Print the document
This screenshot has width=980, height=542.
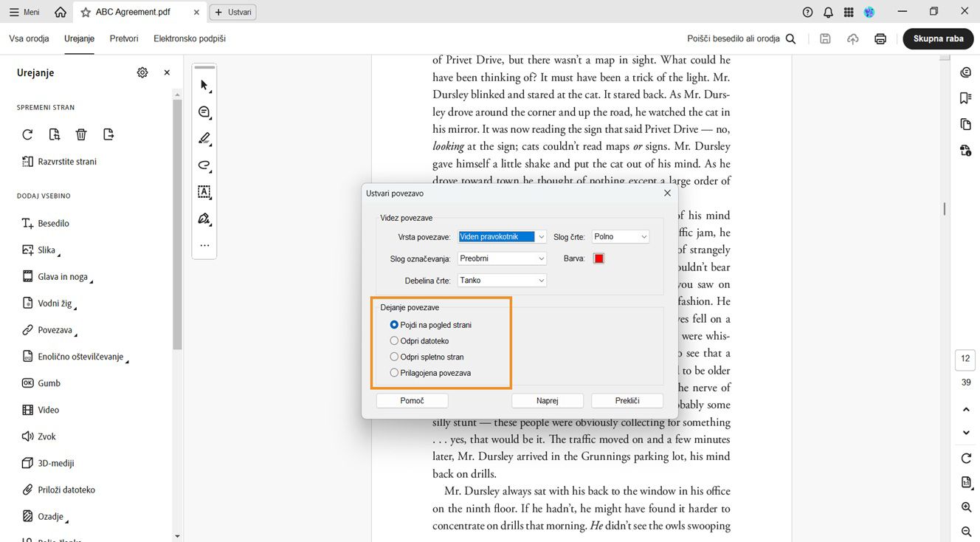(x=880, y=38)
